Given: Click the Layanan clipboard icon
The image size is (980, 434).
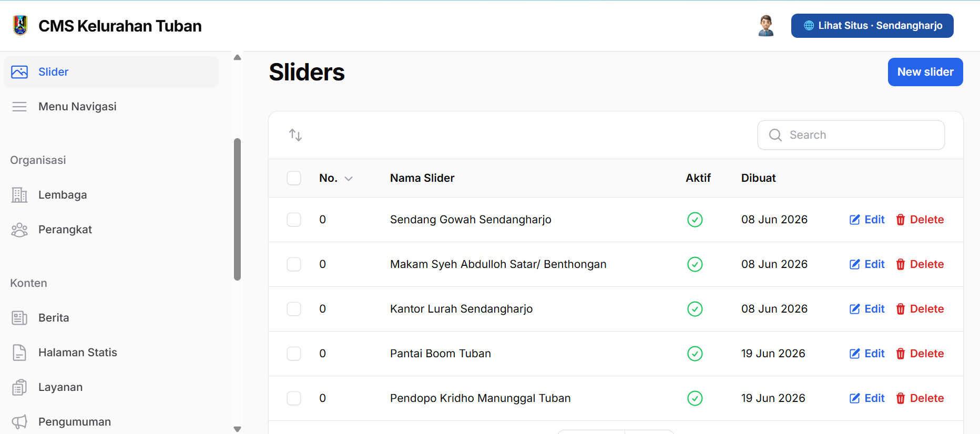Looking at the screenshot, I should point(19,387).
